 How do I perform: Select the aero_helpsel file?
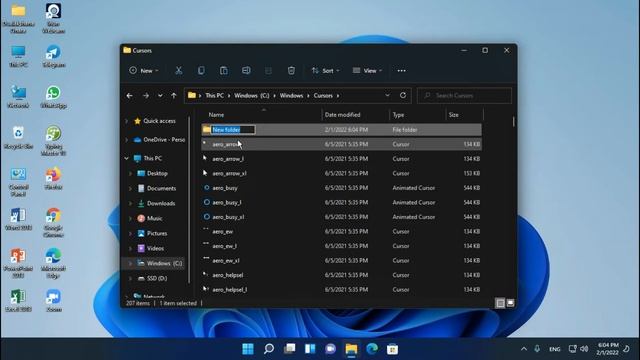pyautogui.click(x=228, y=275)
